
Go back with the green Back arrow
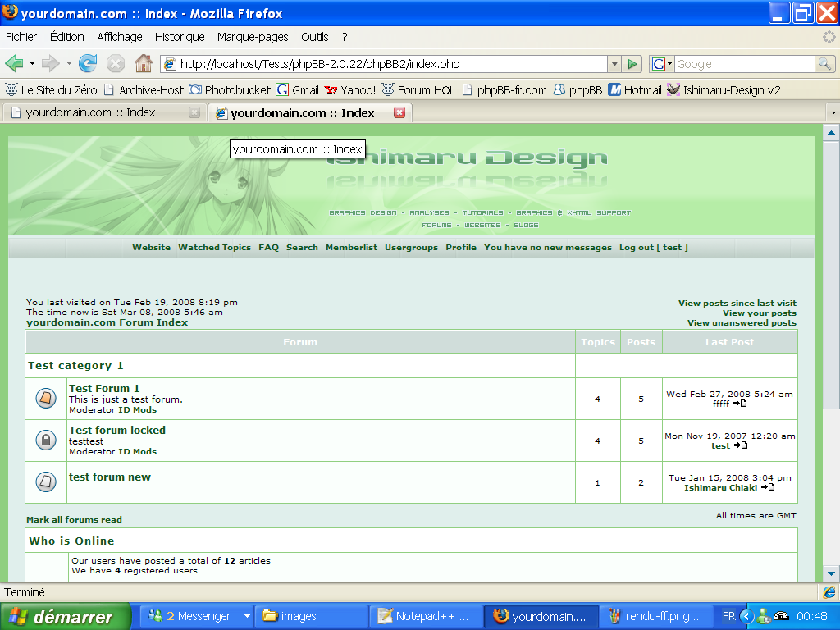click(x=14, y=64)
